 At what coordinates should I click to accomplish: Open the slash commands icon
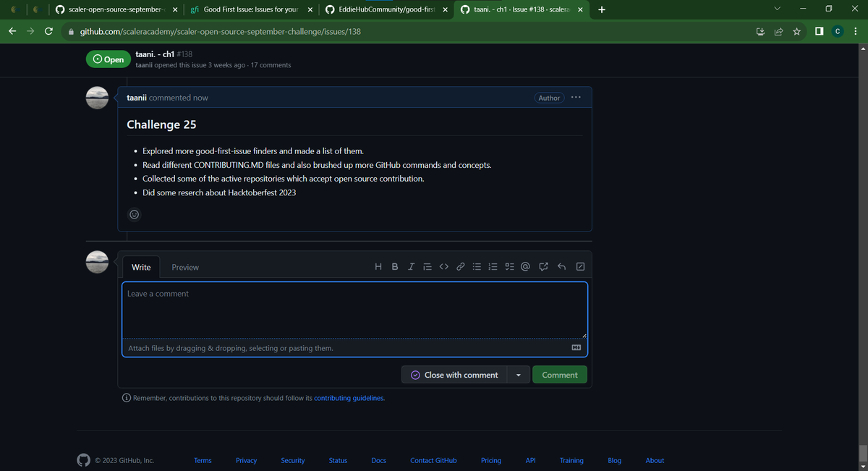580,267
